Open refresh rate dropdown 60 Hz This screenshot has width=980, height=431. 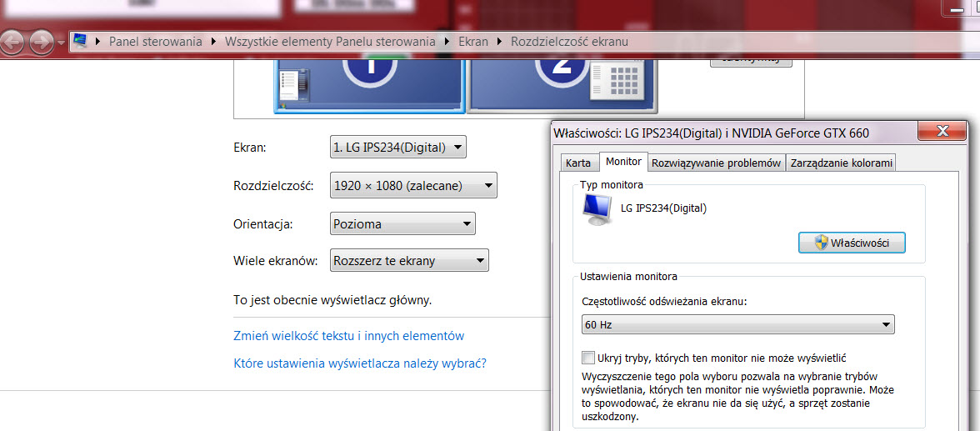click(x=738, y=324)
